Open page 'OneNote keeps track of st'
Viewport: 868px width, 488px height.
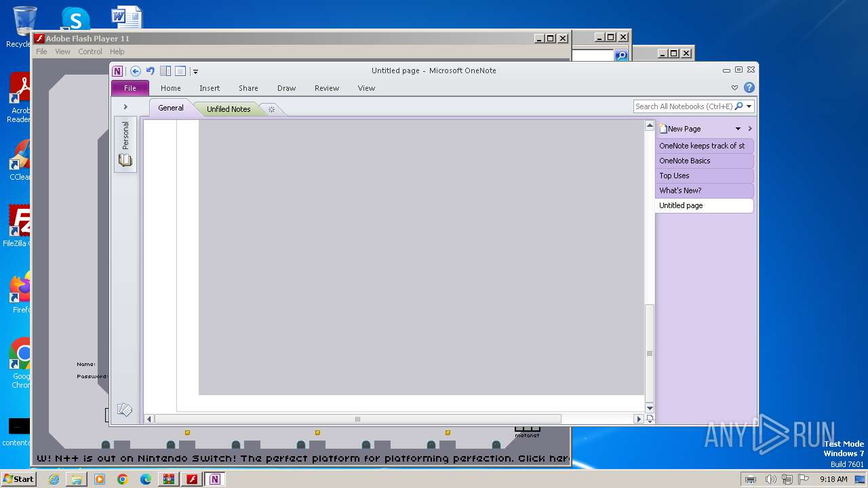coord(705,146)
